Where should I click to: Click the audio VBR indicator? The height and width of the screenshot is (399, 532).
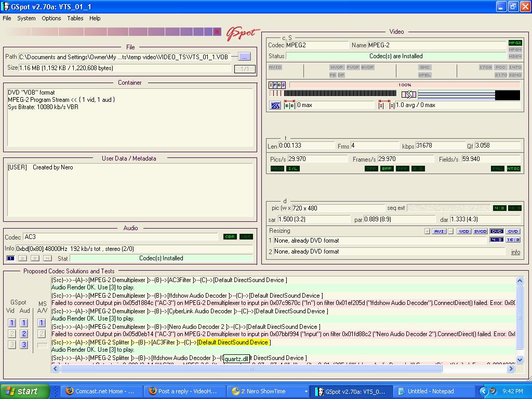click(246, 236)
